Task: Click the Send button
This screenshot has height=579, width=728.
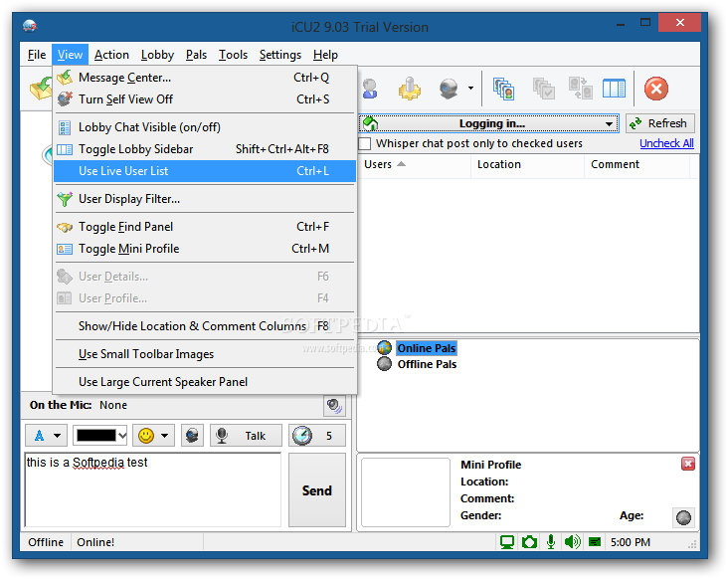Action: 317,490
